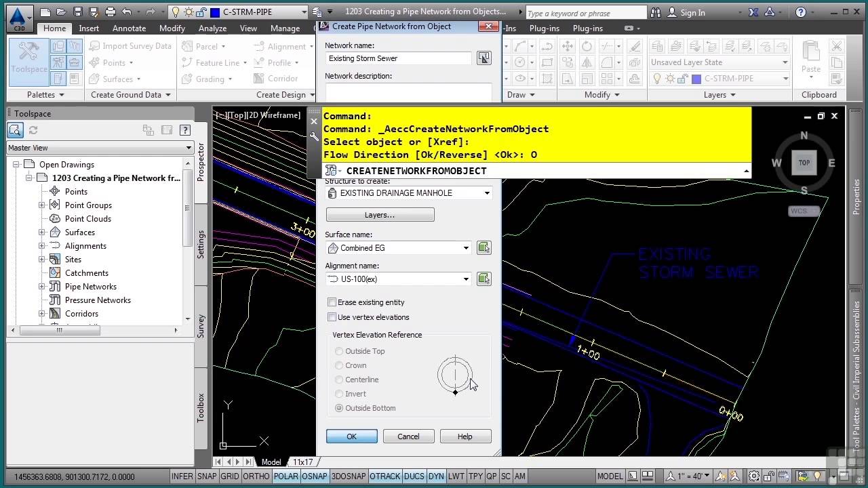The height and width of the screenshot is (488, 868).
Task: Click the Help button in the dialog
Action: pyautogui.click(x=465, y=436)
